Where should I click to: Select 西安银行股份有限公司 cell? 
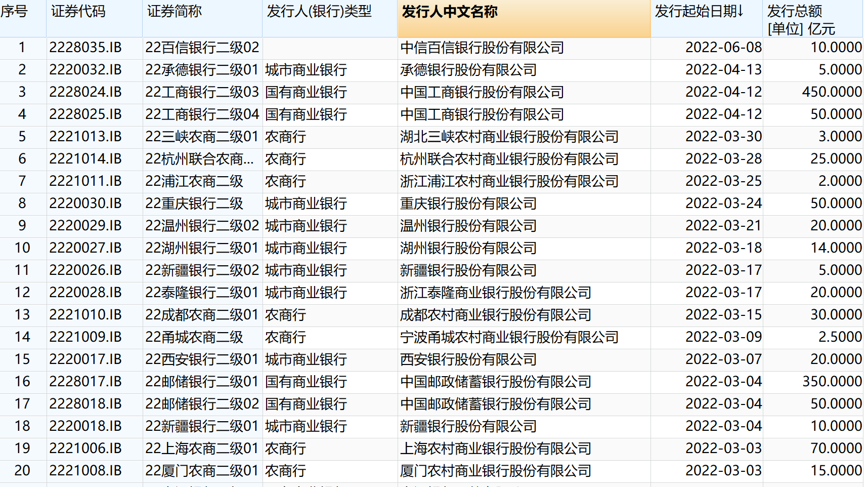pyautogui.click(x=468, y=359)
